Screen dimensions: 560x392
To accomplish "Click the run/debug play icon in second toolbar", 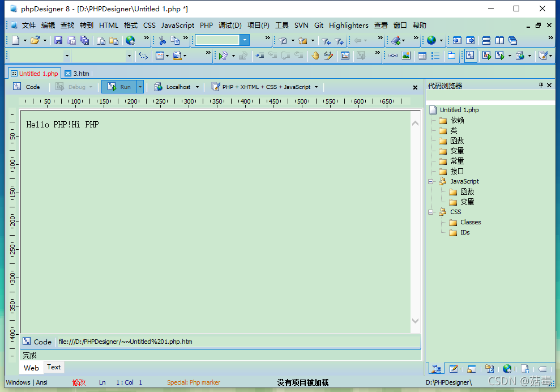I will tap(223, 56).
